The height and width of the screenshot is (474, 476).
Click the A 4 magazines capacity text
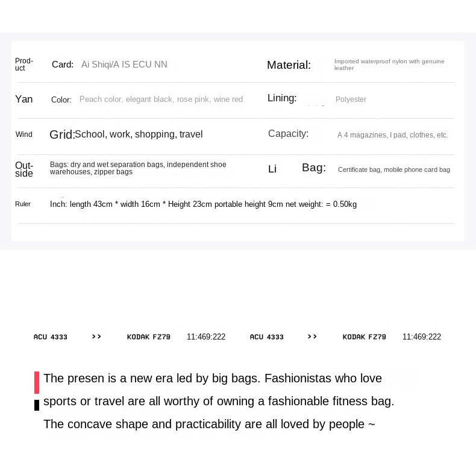(392, 135)
